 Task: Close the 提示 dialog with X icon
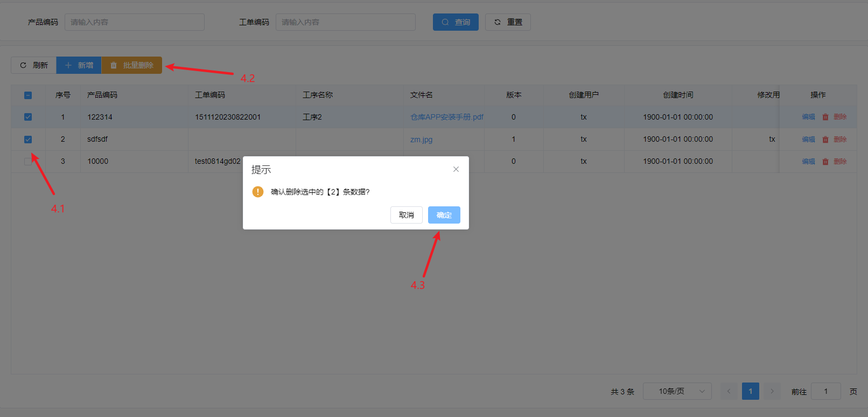pyautogui.click(x=456, y=169)
